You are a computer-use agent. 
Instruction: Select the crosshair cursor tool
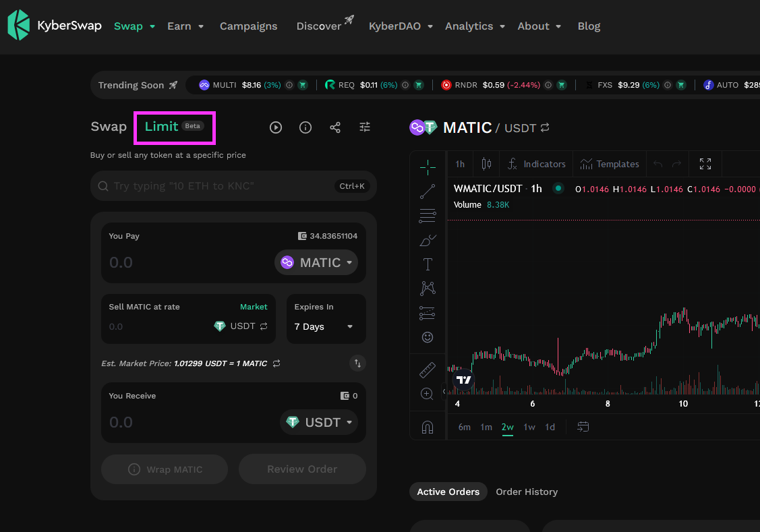click(x=428, y=168)
